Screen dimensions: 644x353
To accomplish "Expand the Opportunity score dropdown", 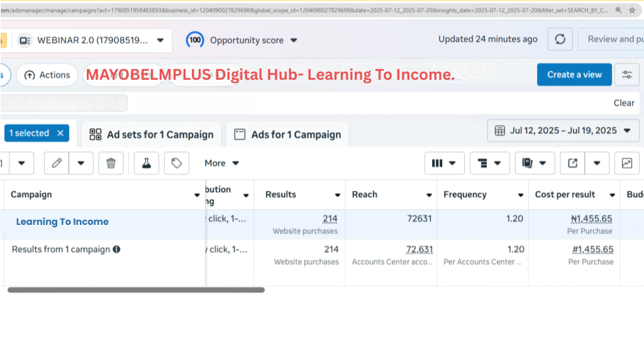I will (293, 40).
